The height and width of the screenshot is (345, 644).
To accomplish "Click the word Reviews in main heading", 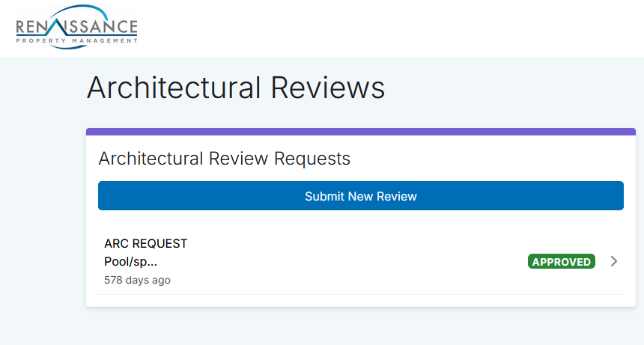I will (x=328, y=88).
